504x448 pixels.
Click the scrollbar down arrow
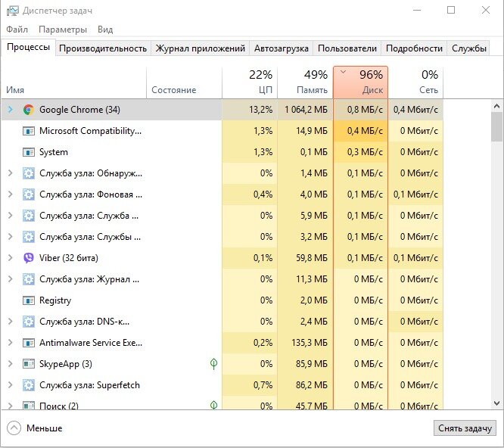pos(496,403)
